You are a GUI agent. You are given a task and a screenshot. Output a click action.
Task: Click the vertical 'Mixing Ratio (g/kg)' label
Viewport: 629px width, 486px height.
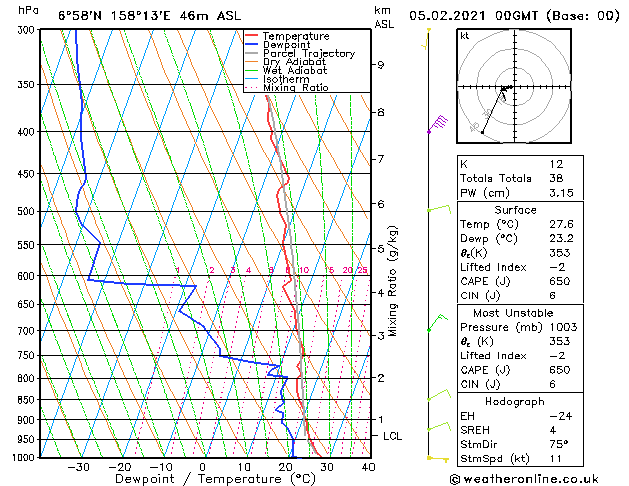click(x=392, y=281)
